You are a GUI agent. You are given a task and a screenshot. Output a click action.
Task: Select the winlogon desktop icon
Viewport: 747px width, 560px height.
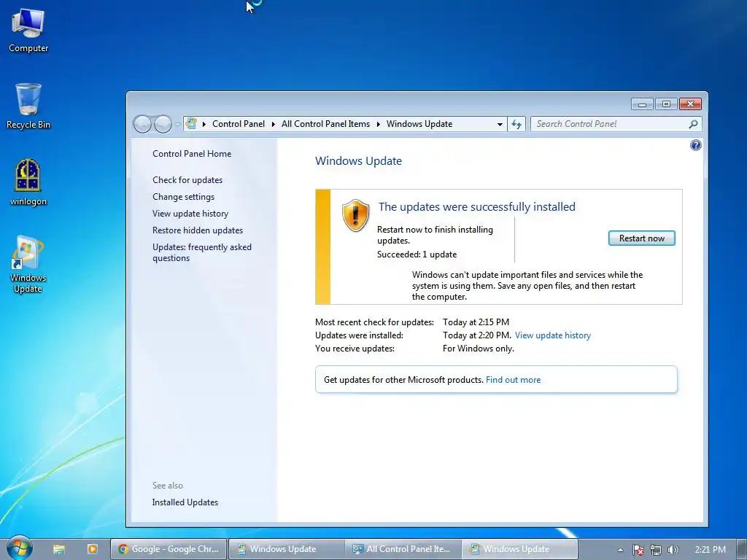coord(28,182)
